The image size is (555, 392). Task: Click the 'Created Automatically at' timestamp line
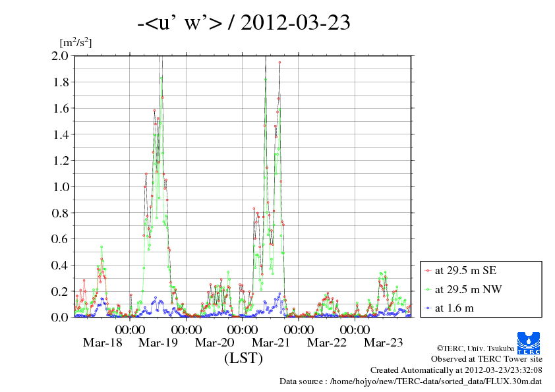(x=456, y=370)
